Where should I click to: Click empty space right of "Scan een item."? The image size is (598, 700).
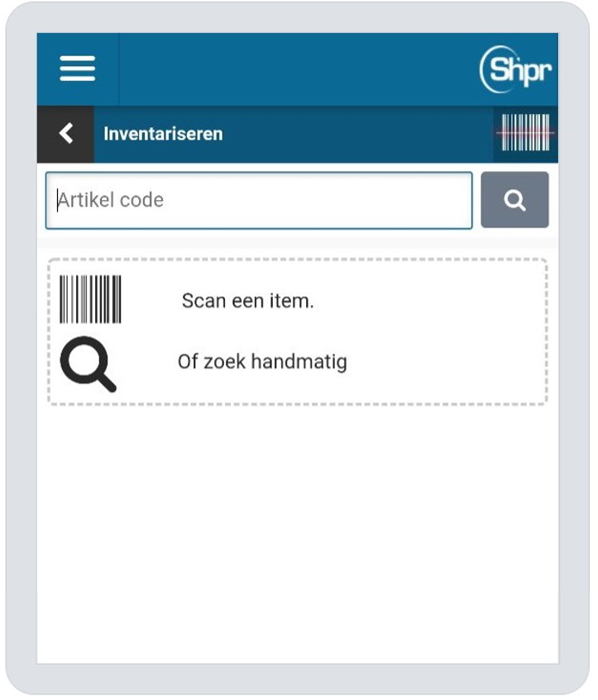pos(430,301)
